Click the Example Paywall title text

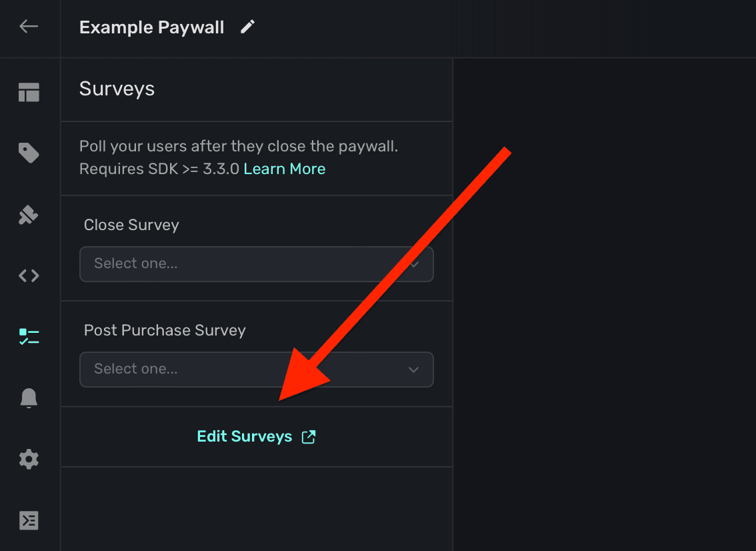(151, 28)
